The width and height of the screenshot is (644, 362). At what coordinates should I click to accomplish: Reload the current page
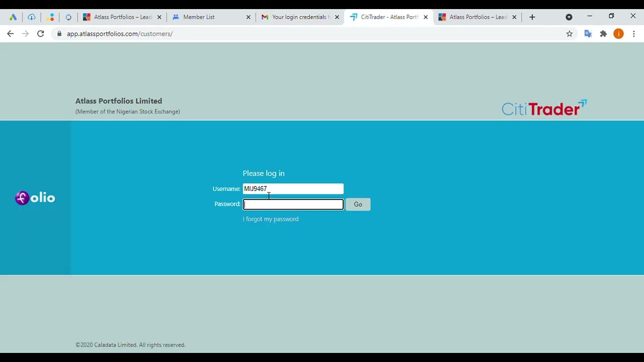(x=40, y=34)
